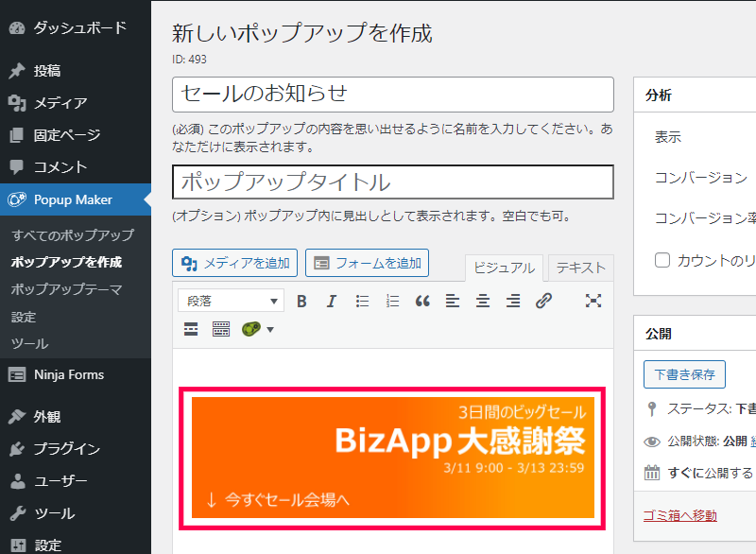Click the ポップアップタイトル input field
Image resolution: width=756 pixels, height=554 pixels.
click(393, 182)
